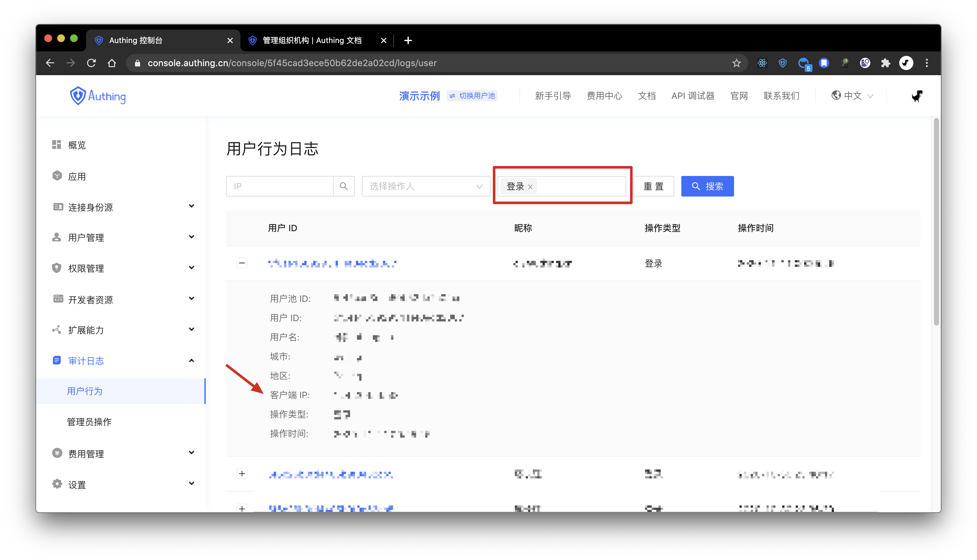Click the 概览 overview sidebar icon
Screen dimensions: 977x560
point(57,144)
